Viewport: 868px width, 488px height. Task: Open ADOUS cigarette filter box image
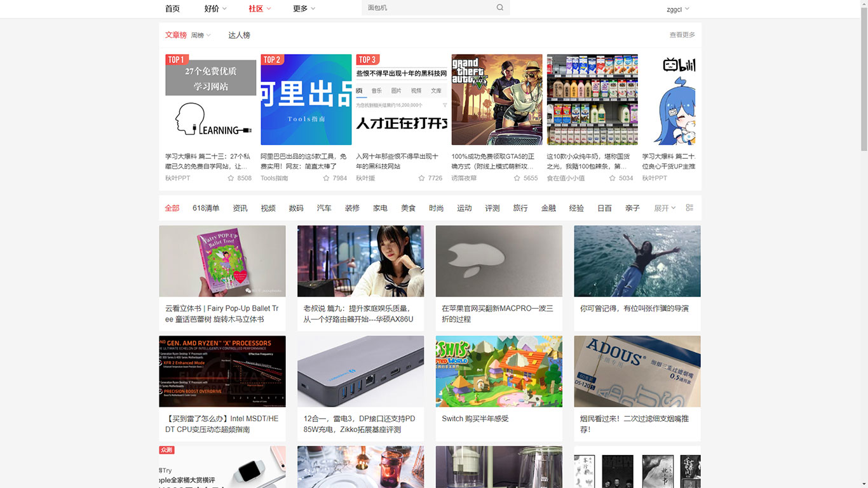pyautogui.click(x=637, y=372)
